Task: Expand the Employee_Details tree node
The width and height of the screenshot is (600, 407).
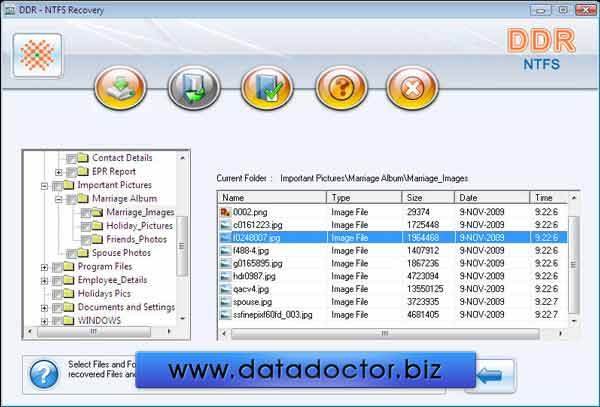Action: pos(44,281)
